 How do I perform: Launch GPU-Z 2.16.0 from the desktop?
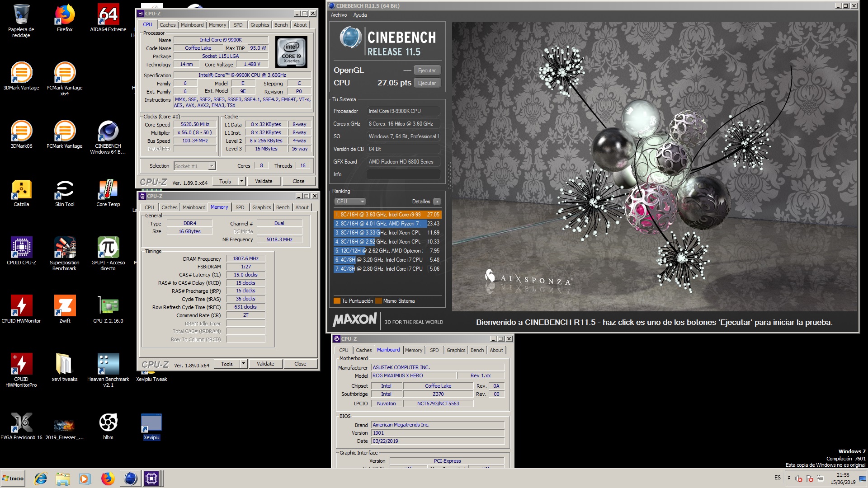108,309
